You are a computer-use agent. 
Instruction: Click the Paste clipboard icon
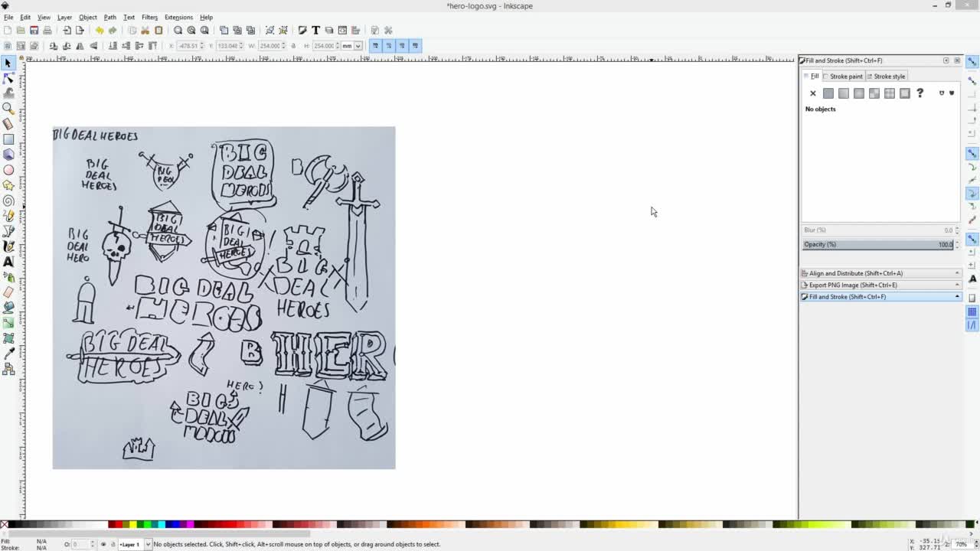pyautogui.click(x=158, y=30)
